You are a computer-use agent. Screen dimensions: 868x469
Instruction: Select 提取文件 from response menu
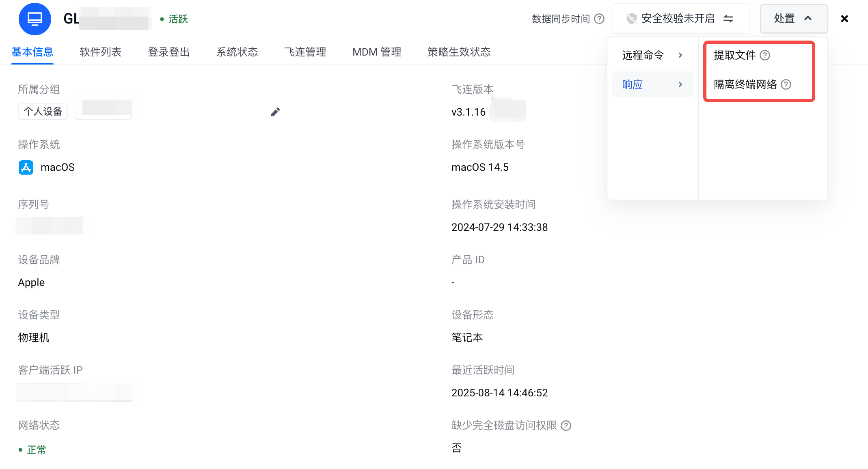(x=734, y=55)
